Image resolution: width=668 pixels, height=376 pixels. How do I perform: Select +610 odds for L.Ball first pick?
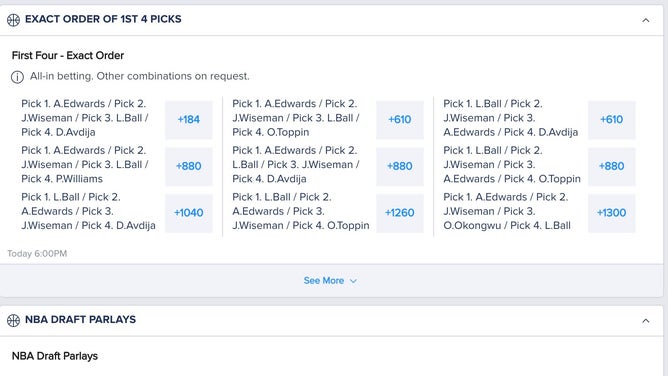point(611,120)
